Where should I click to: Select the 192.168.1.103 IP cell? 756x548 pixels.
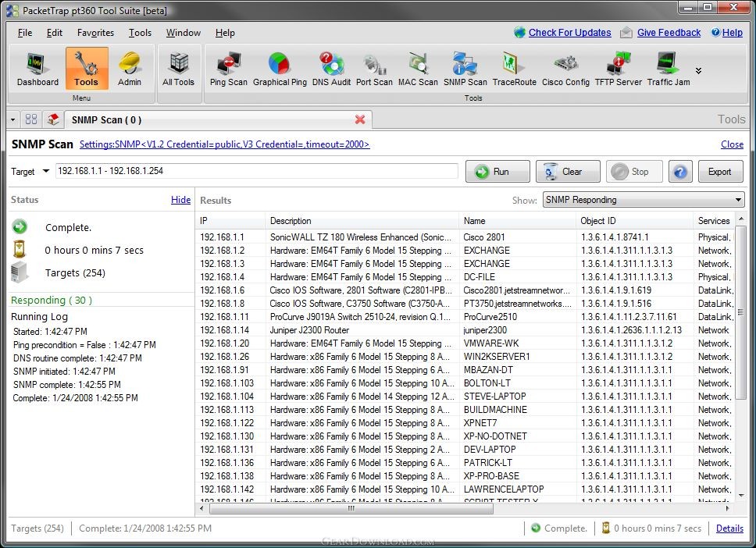(x=226, y=383)
